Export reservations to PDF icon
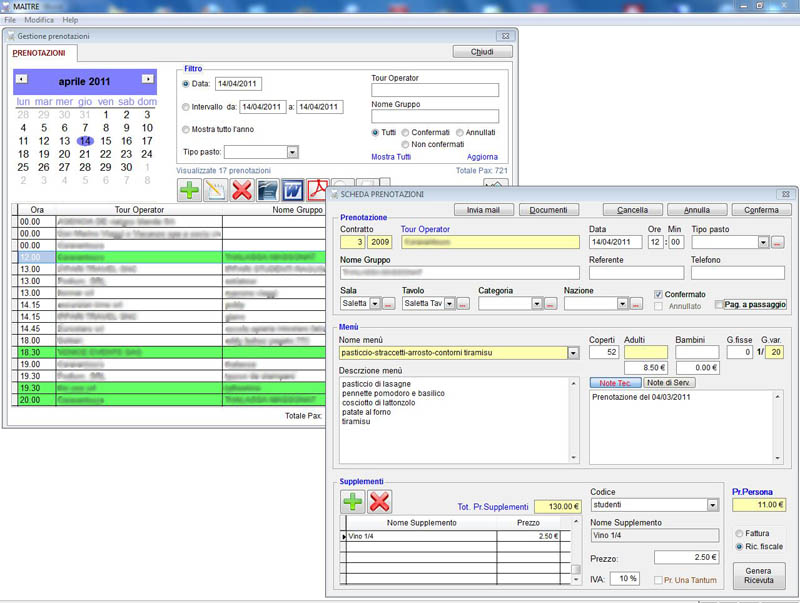 [x=317, y=190]
